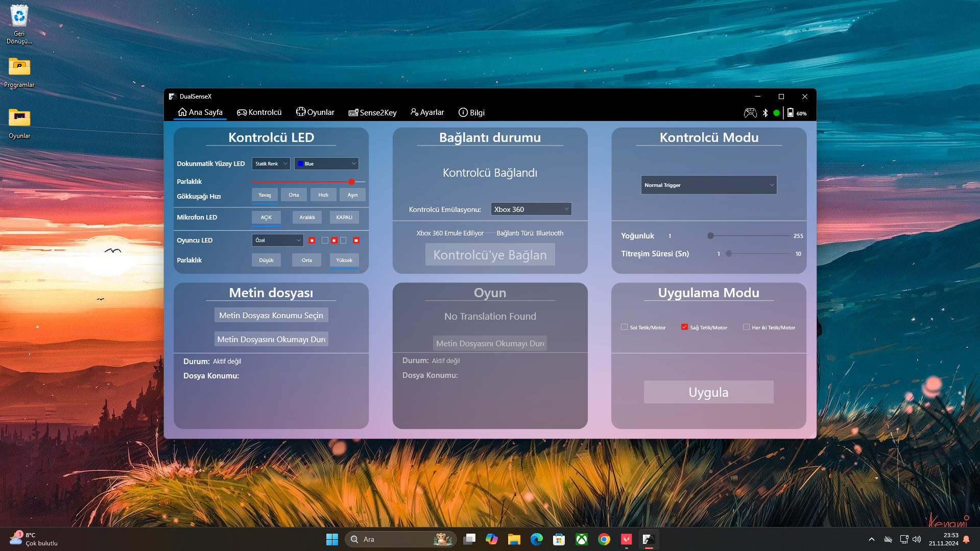Click the Bluetooth status icon

765,113
